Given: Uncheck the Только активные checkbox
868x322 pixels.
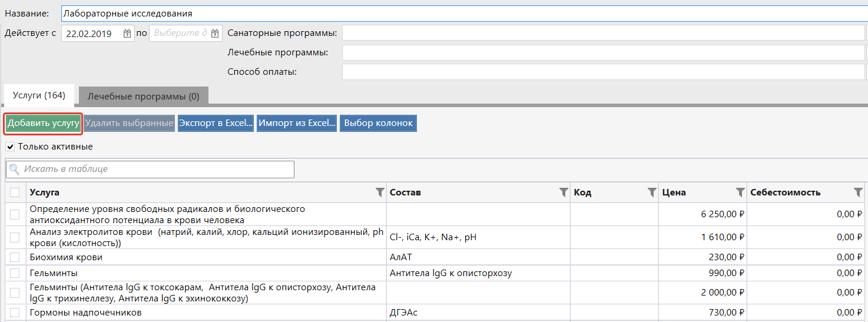Looking at the screenshot, I should (x=10, y=147).
